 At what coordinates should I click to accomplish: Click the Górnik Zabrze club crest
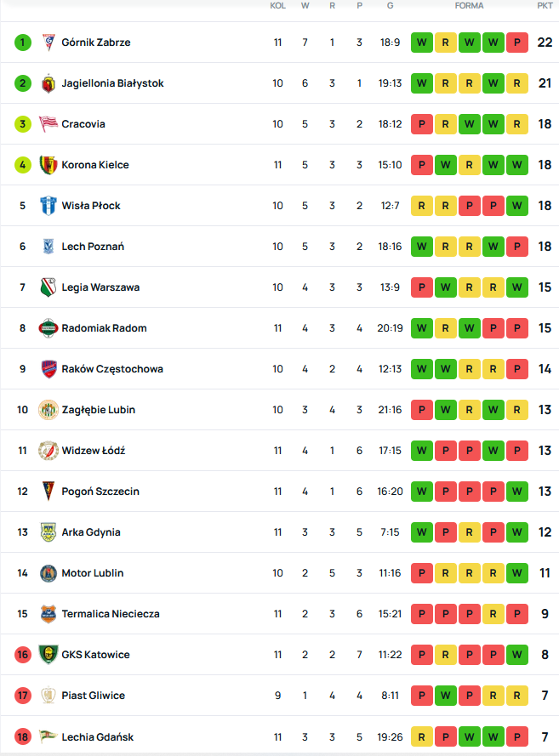(x=48, y=43)
